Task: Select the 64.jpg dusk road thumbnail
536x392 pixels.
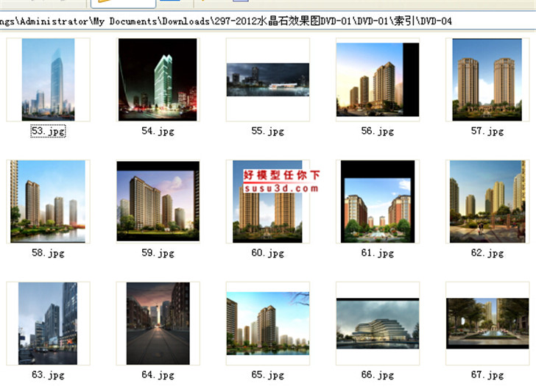Action: tap(158, 324)
